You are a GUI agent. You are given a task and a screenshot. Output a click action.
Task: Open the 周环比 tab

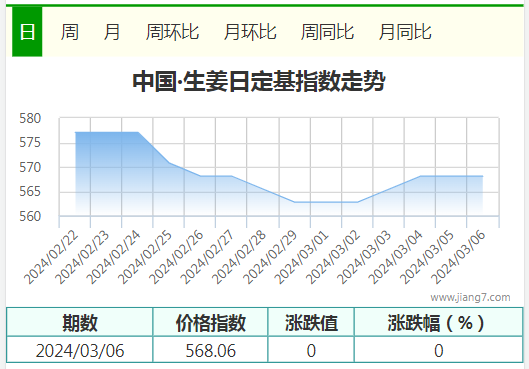tap(172, 32)
